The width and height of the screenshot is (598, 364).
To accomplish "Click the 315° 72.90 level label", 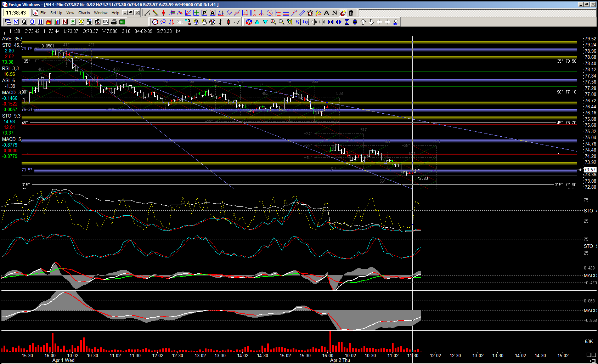I will click(x=565, y=185).
